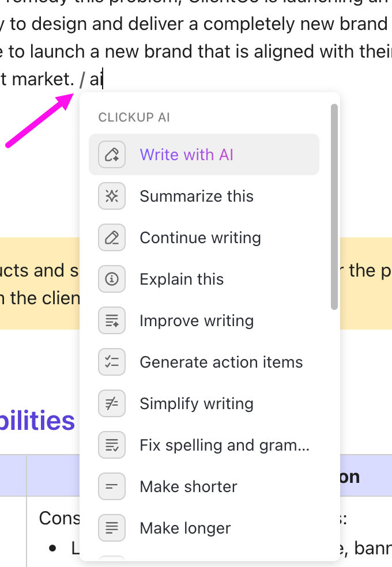The height and width of the screenshot is (567, 392).
Task: Click the Improve writing icon
Action: pyautogui.click(x=112, y=320)
